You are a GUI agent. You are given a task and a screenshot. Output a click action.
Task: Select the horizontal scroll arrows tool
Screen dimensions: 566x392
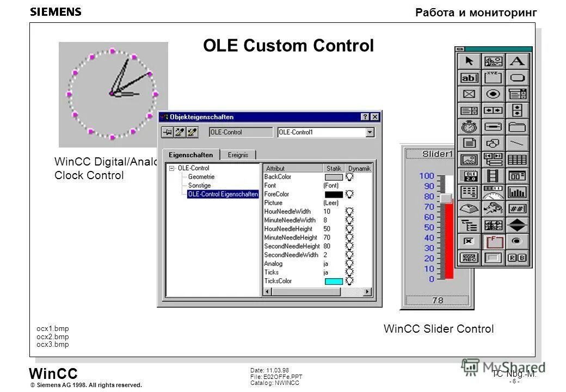click(x=493, y=111)
